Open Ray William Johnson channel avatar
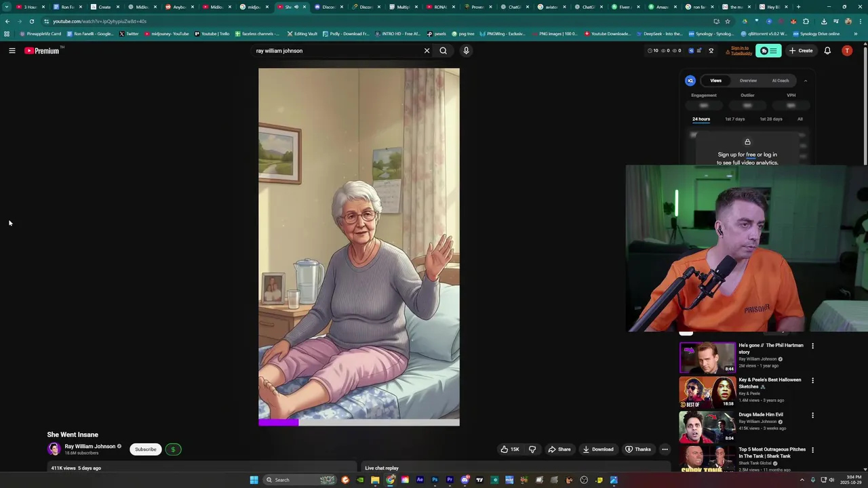The height and width of the screenshot is (488, 868). [x=54, y=449]
